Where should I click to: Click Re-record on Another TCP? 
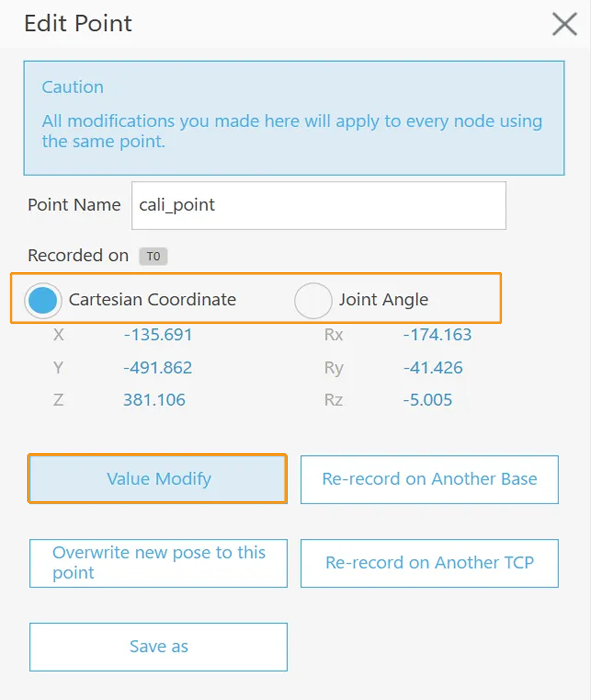click(429, 563)
